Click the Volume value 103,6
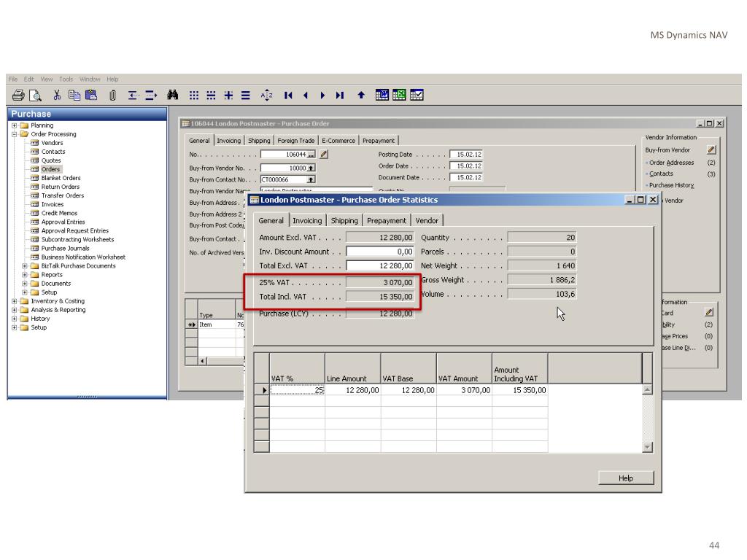Image resolution: width=747 pixels, height=560 pixels. tap(542, 295)
